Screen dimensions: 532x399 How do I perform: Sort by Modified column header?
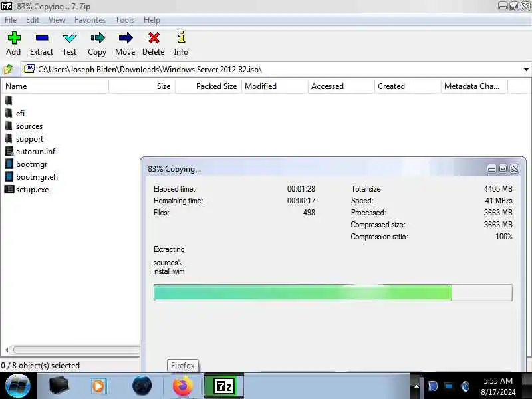(275, 86)
